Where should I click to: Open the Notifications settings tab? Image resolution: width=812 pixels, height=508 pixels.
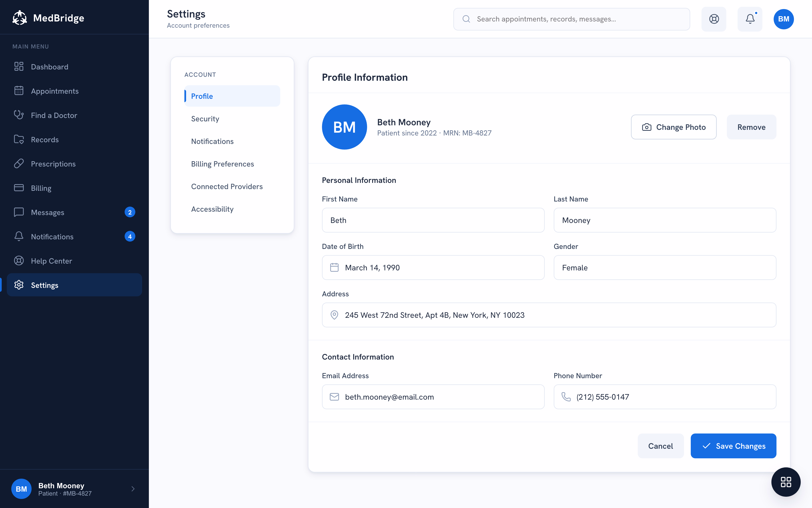pos(232,141)
